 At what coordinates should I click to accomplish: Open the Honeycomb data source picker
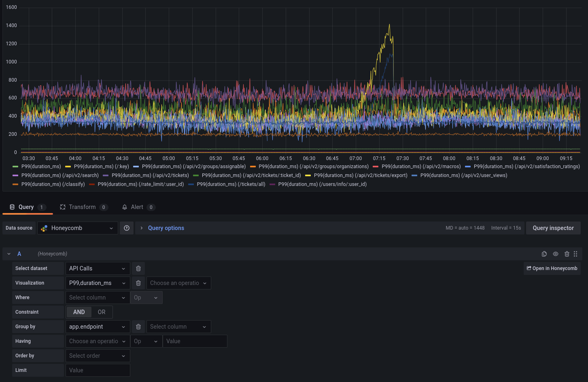[77, 228]
